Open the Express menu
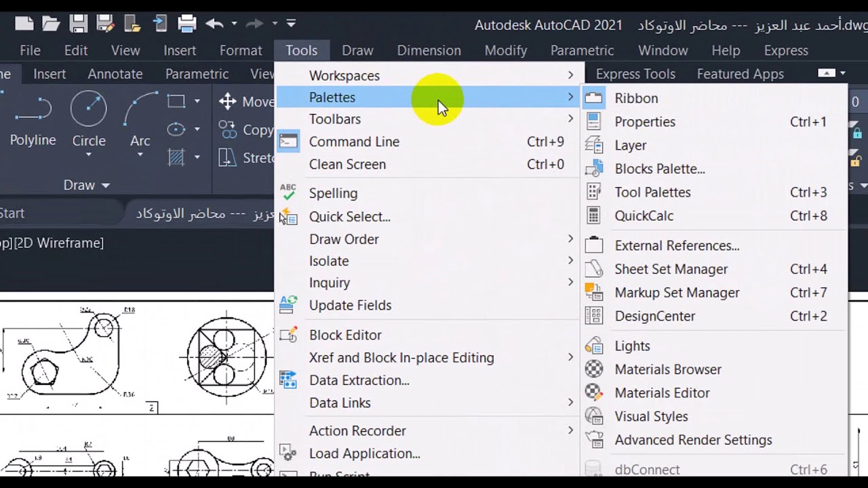 tap(786, 50)
